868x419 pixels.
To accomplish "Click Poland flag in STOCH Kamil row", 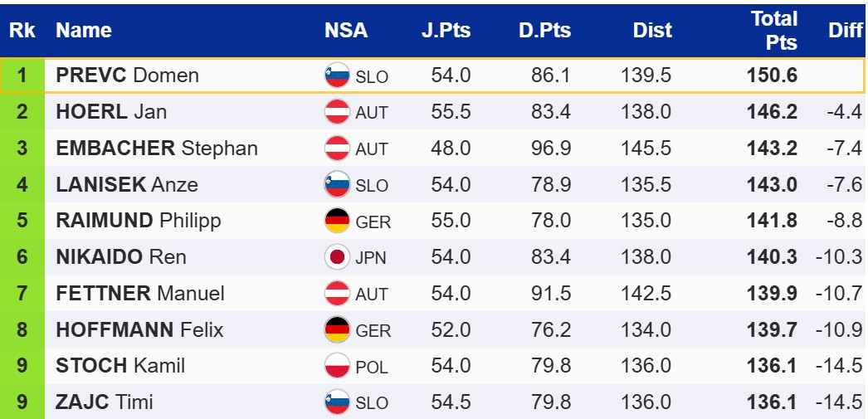I will (336, 366).
